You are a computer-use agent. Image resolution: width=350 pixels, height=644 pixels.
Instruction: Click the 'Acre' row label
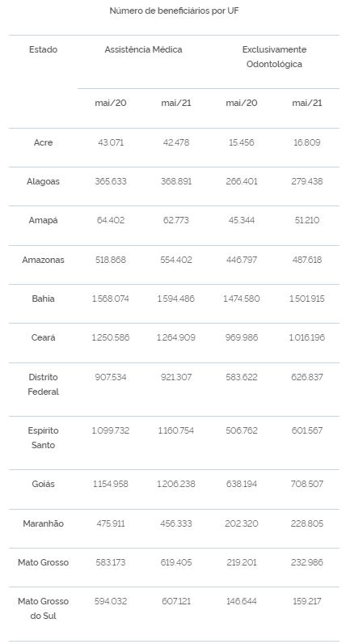(43, 143)
